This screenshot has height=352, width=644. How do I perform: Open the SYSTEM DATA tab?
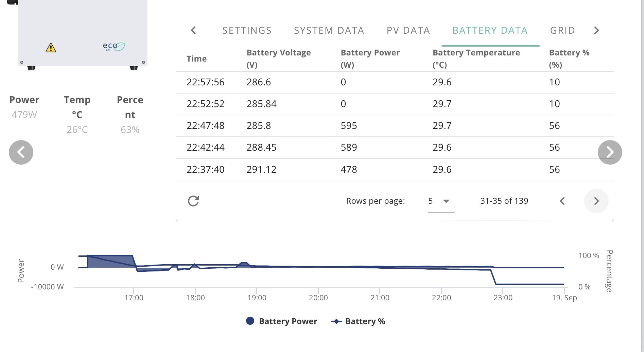329,30
